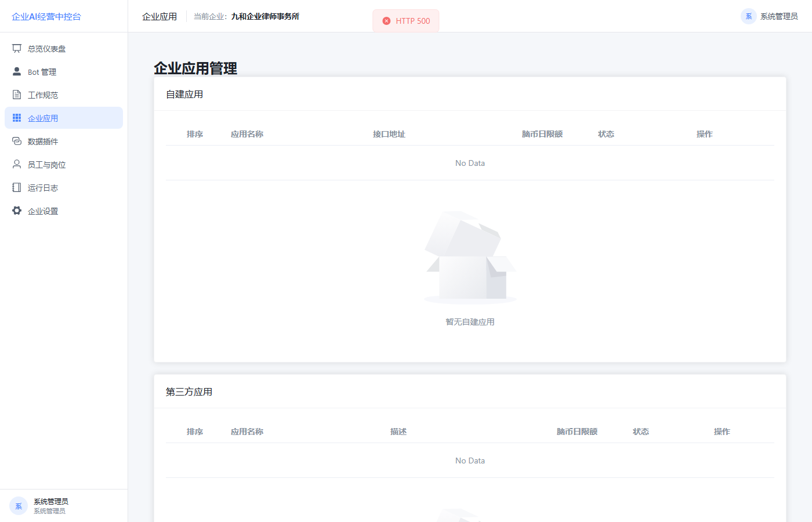812x522 pixels.
Task: Click the red error icon in HTTP 500 toast
Action: 386,21
